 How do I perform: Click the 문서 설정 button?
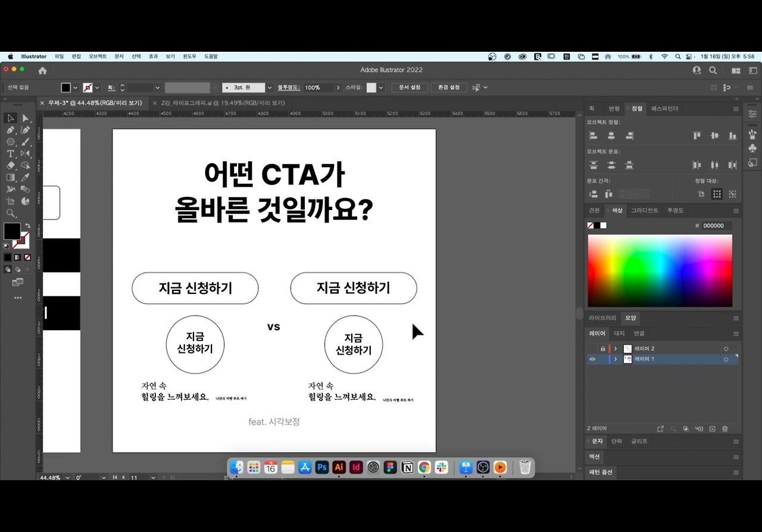pos(409,87)
